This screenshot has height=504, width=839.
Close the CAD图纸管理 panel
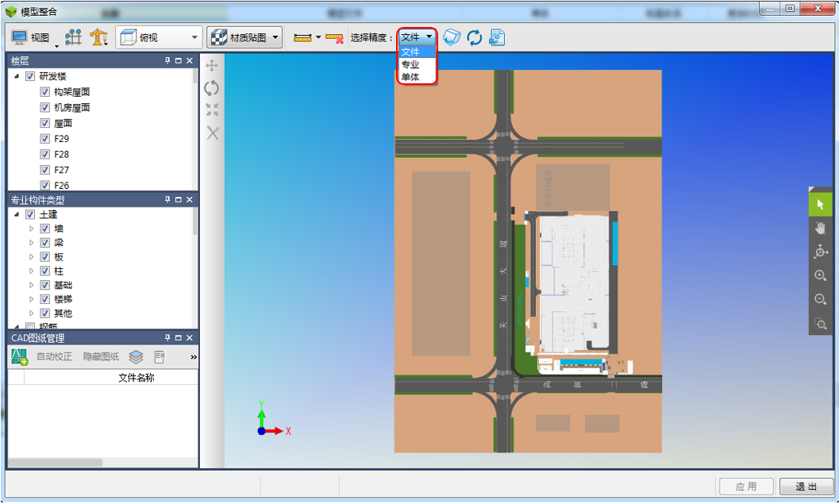[x=190, y=337]
